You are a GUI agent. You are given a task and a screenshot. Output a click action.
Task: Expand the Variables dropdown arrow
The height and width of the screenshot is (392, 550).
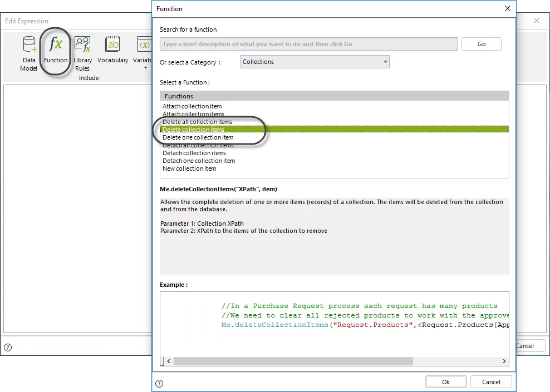(x=145, y=68)
